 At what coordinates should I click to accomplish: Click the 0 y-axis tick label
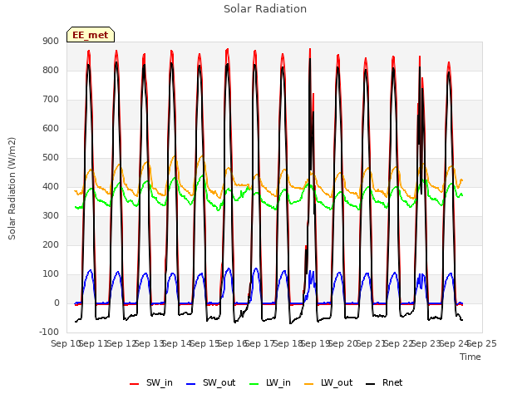[x=57, y=303]
